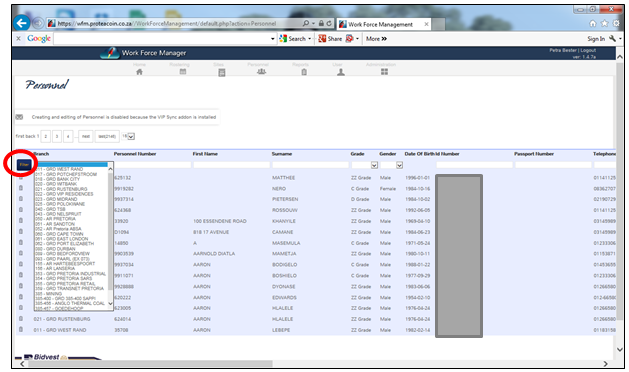629x372 pixels.
Task: Click the Personnel Number filter field
Action: tap(152, 165)
